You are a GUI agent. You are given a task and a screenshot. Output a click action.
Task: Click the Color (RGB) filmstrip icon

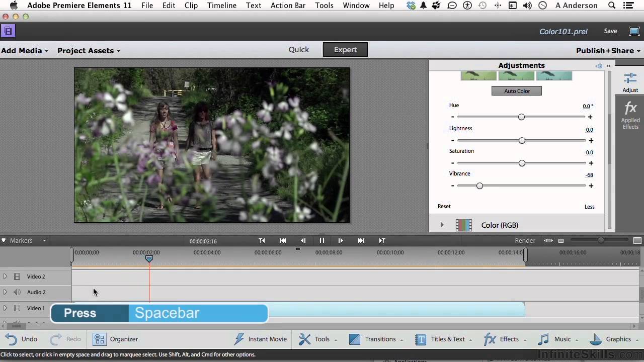point(464,225)
